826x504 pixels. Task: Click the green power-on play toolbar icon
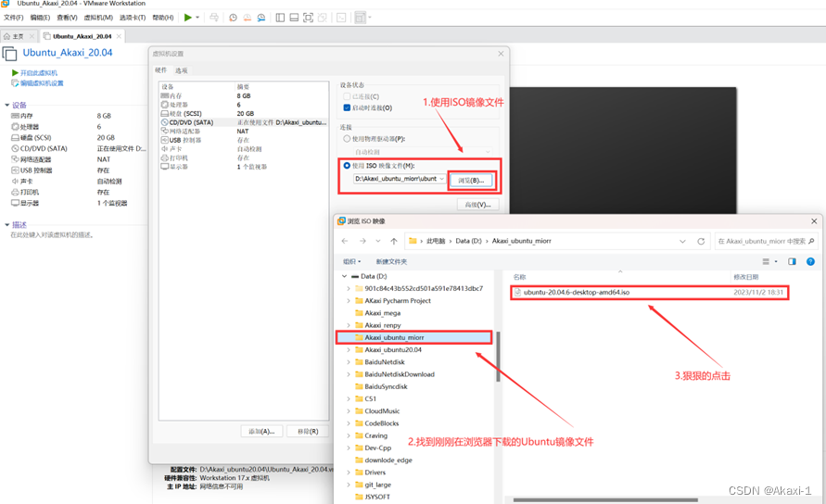pos(187,18)
